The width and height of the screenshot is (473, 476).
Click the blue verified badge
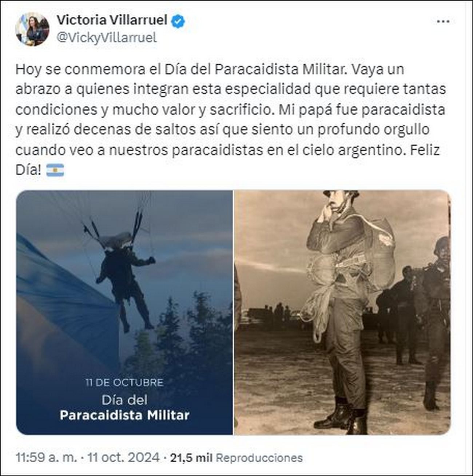[178, 21]
